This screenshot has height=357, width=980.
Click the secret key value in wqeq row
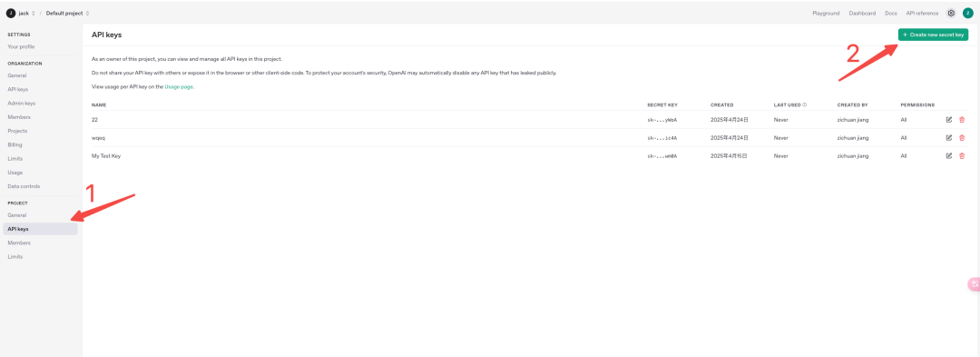point(662,137)
